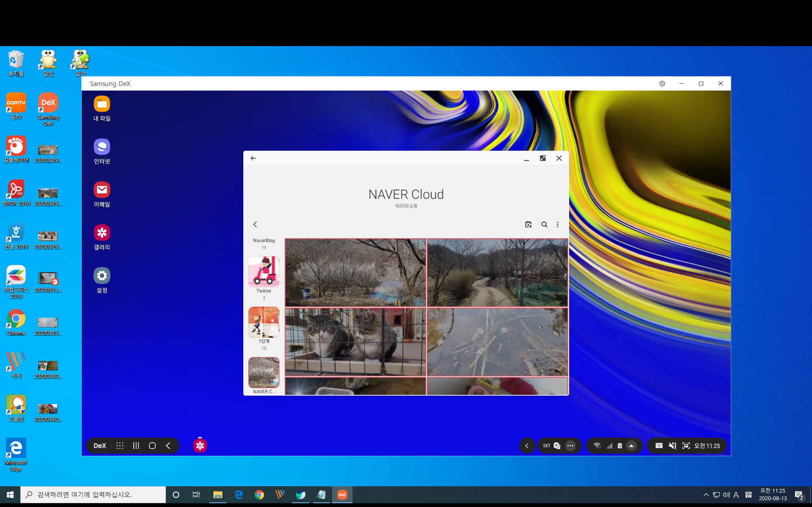Select Microsoft Edge desktop shortcut
Viewport: 812px width, 507px height.
tap(16, 455)
